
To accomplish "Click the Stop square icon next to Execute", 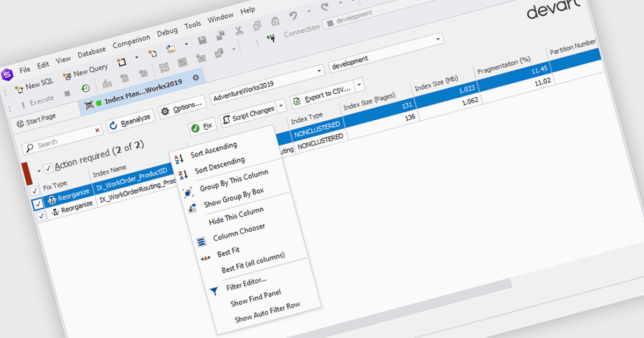I will [67, 93].
